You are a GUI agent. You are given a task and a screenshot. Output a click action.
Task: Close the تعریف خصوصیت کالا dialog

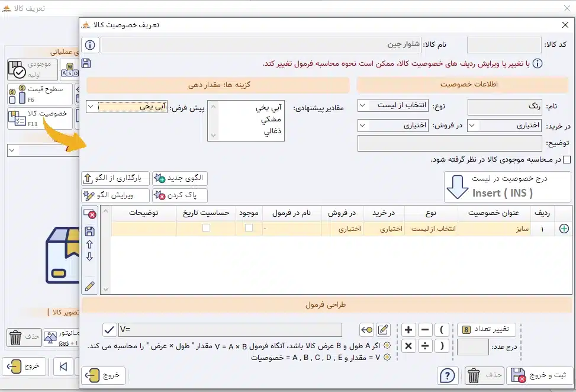coord(565,25)
